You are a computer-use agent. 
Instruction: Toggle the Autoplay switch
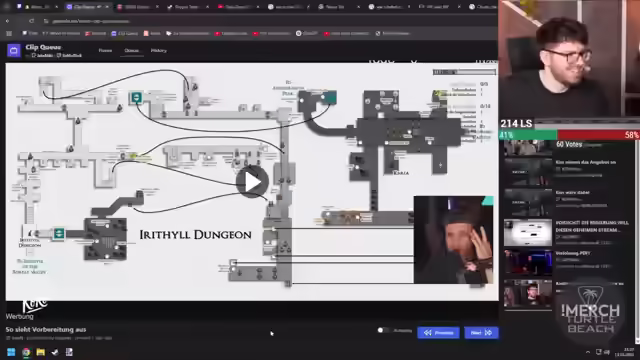point(382,330)
